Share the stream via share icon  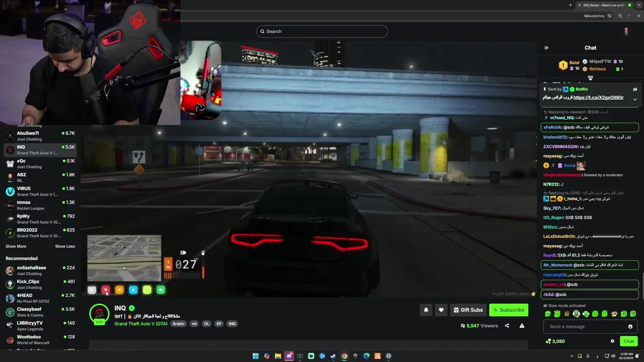click(x=507, y=326)
